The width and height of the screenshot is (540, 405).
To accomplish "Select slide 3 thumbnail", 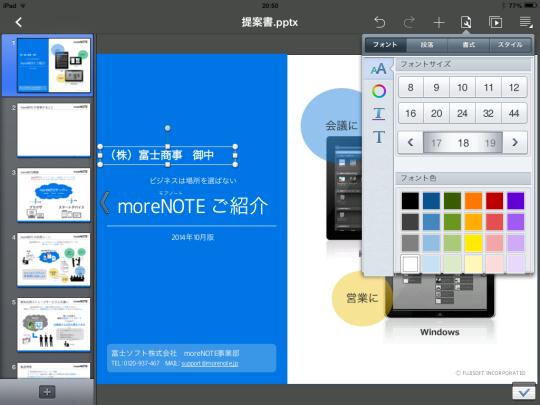I will [x=54, y=195].
